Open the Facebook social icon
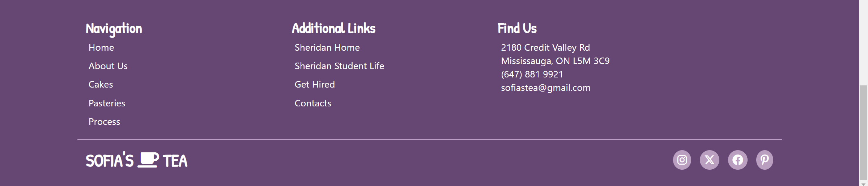 pyautogui.click(x=737, y=160)
